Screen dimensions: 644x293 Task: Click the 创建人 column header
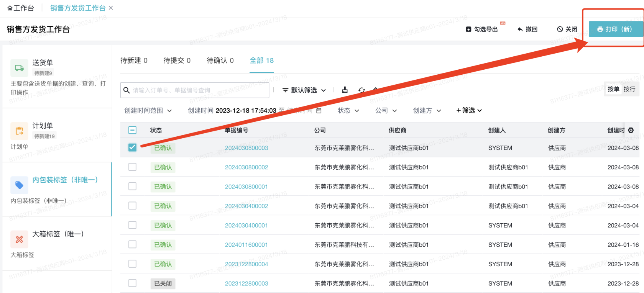coord(497,130)
